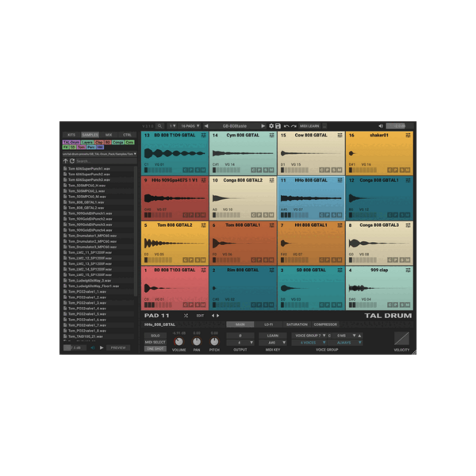Toggle solo S on pad 10 Conga 808 GBTAL2
The width and height of the screenshot is (476, 476).
tap(266, 215)
